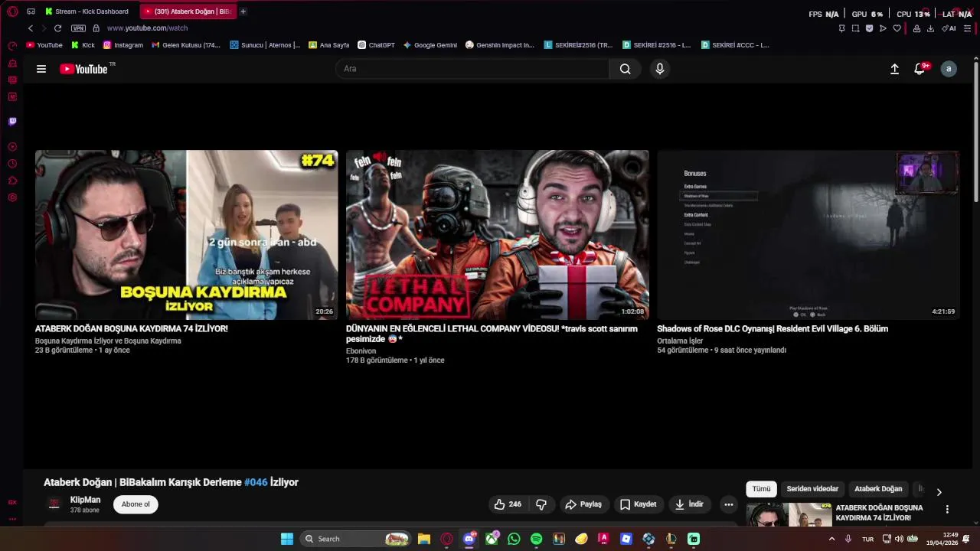Screen dimensions: 980x551
Task: Open title ATABERK DOĞAN BOŞUNA KAYDIRMA 74 İZLİYOR!
Action: pos(131,328)
